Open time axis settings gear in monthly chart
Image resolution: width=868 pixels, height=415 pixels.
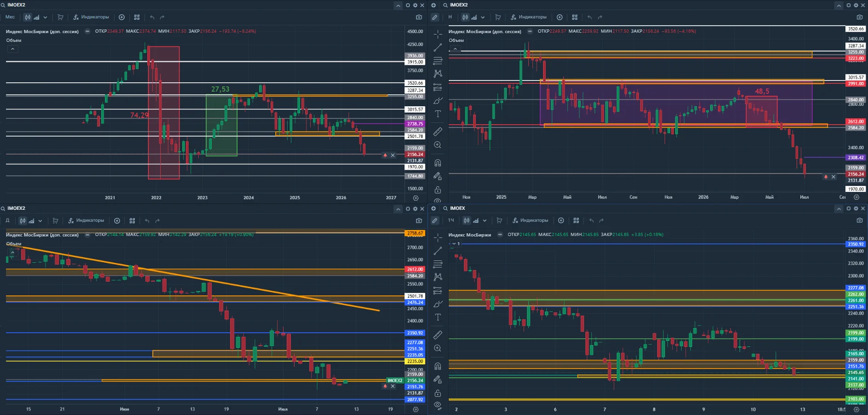click(416, 198)
